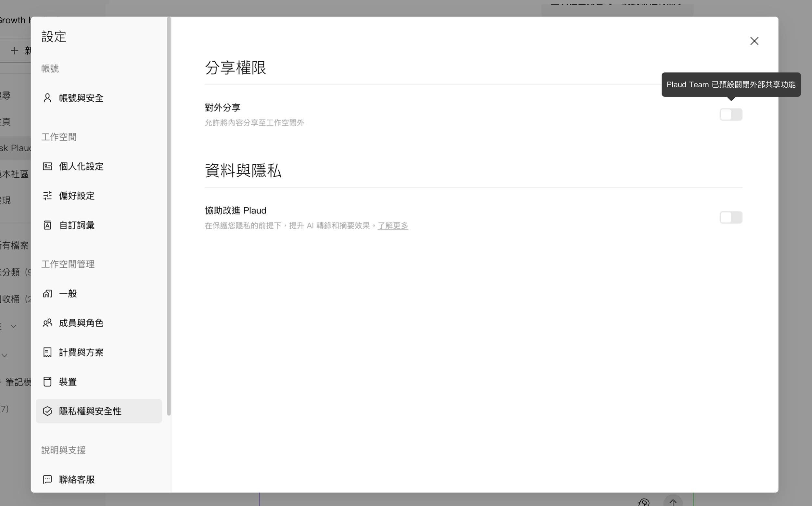Click the 工作空間 section label

[x=59, y=137]
